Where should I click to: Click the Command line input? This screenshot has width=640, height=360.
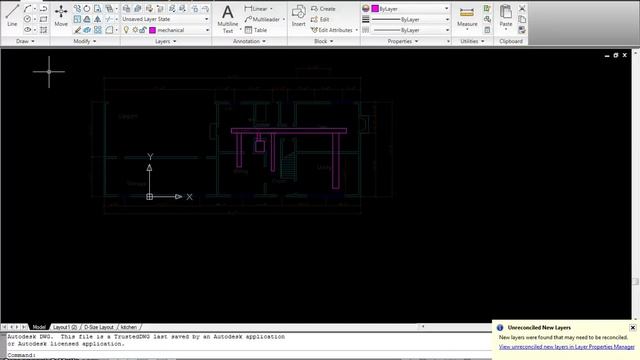point(249,355)
